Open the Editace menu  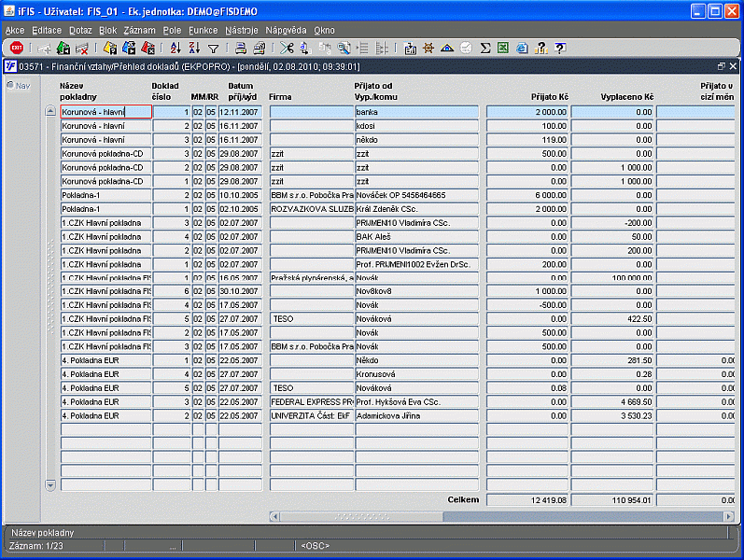point(47,31)
